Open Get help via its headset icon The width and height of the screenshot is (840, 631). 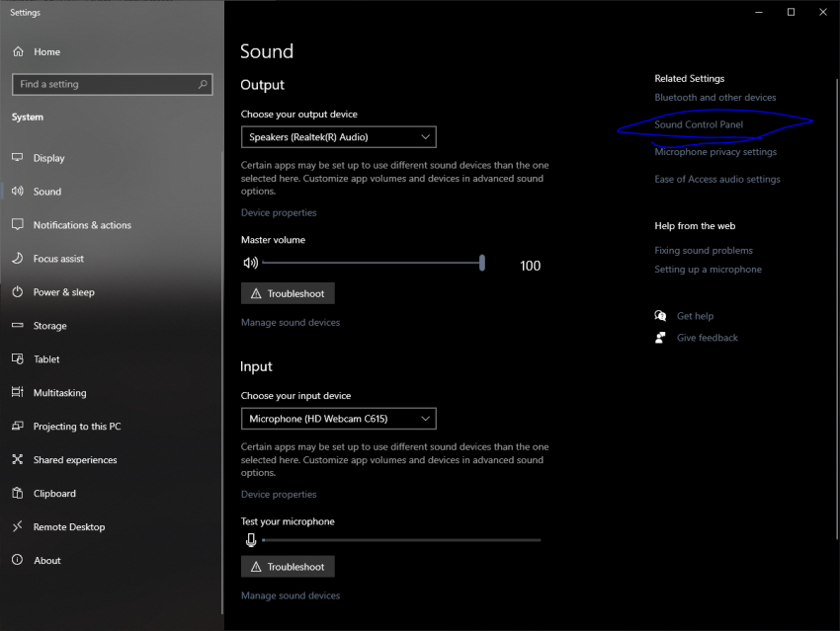[660, 315]
